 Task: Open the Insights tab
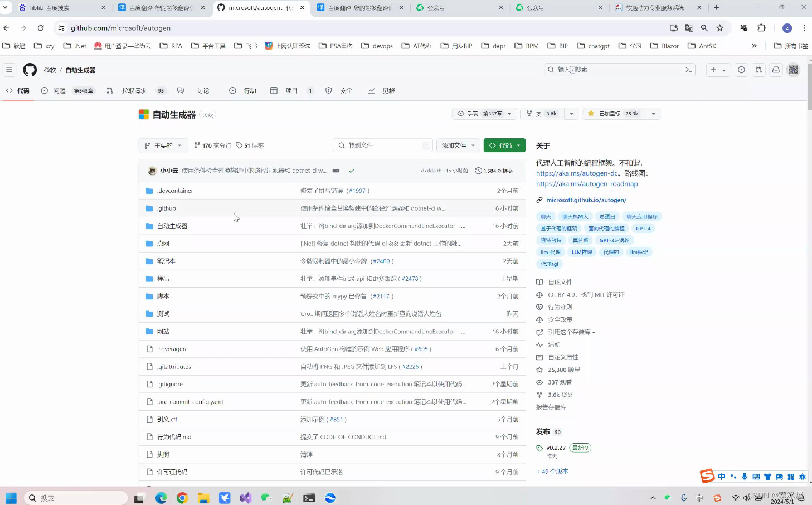point(381,90)
